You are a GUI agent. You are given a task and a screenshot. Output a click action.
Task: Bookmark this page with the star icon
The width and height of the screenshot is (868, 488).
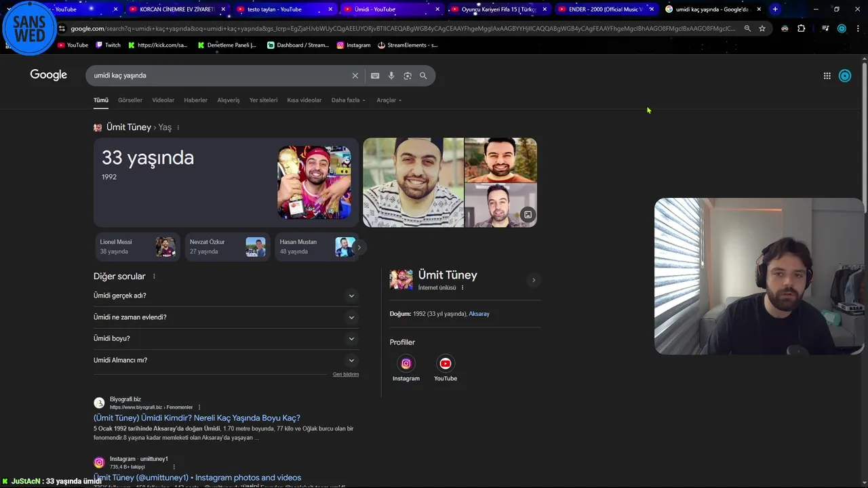(x=762, y=28)
